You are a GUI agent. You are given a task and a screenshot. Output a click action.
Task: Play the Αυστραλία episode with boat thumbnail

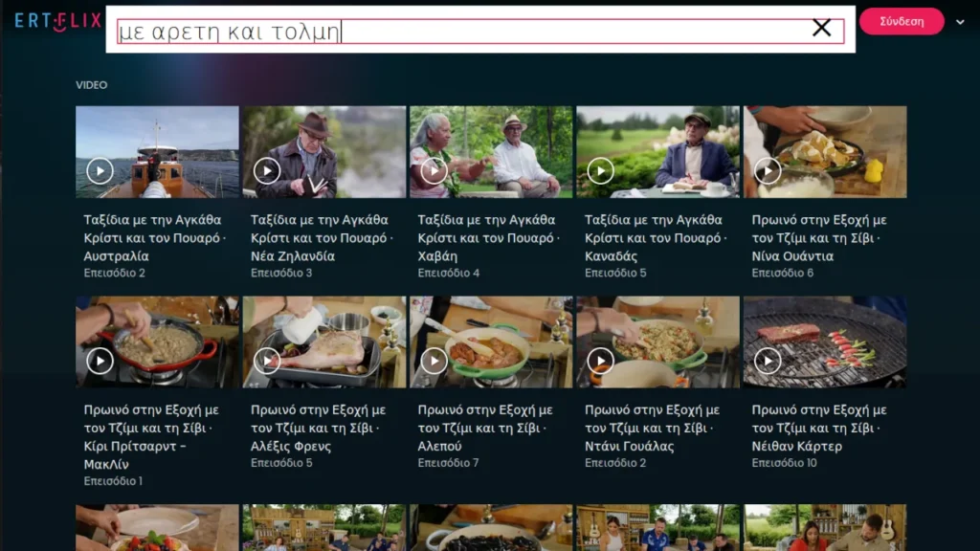point(100,171)
